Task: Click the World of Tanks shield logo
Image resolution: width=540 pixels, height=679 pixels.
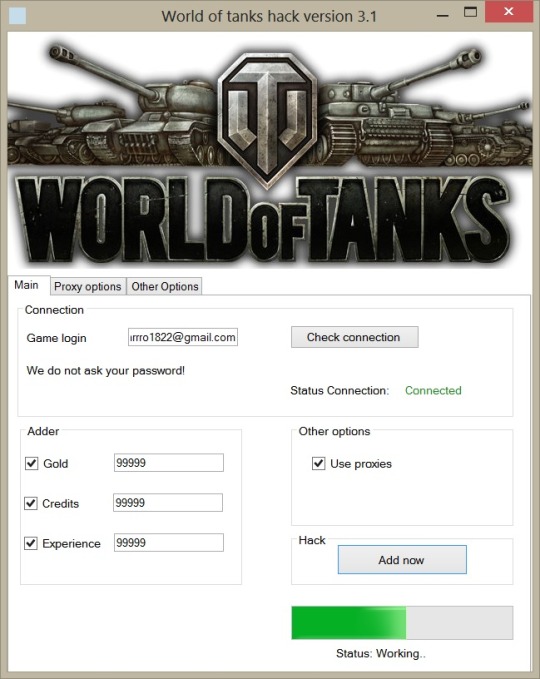Action: pos(267,119)
